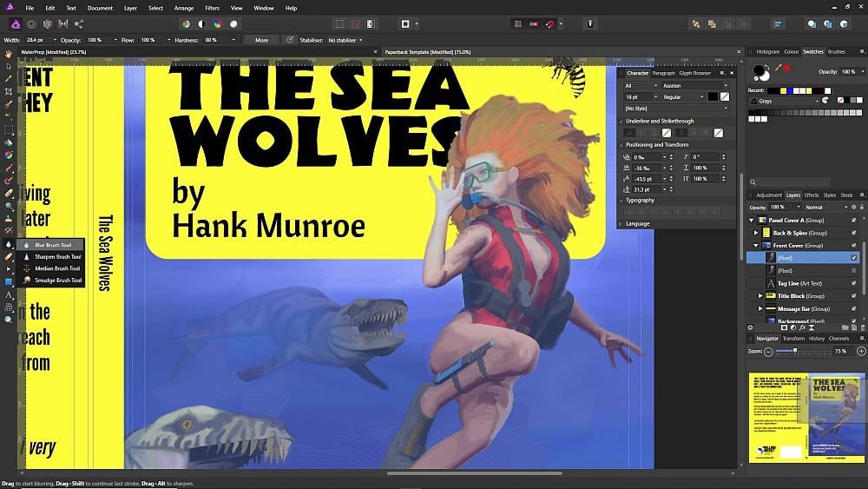This screenshot has width=868, height=489.
Task: Select the Crop tool in toolbox
Action: click(9, 91)
